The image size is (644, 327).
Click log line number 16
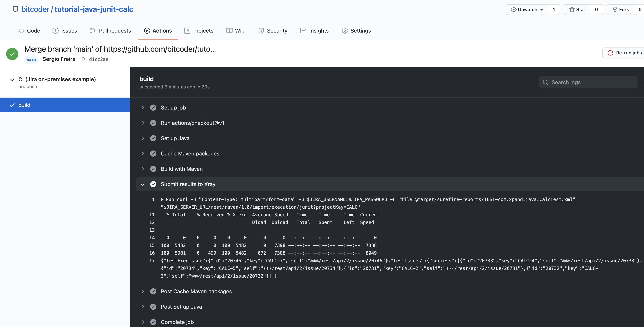pos(152,253)
